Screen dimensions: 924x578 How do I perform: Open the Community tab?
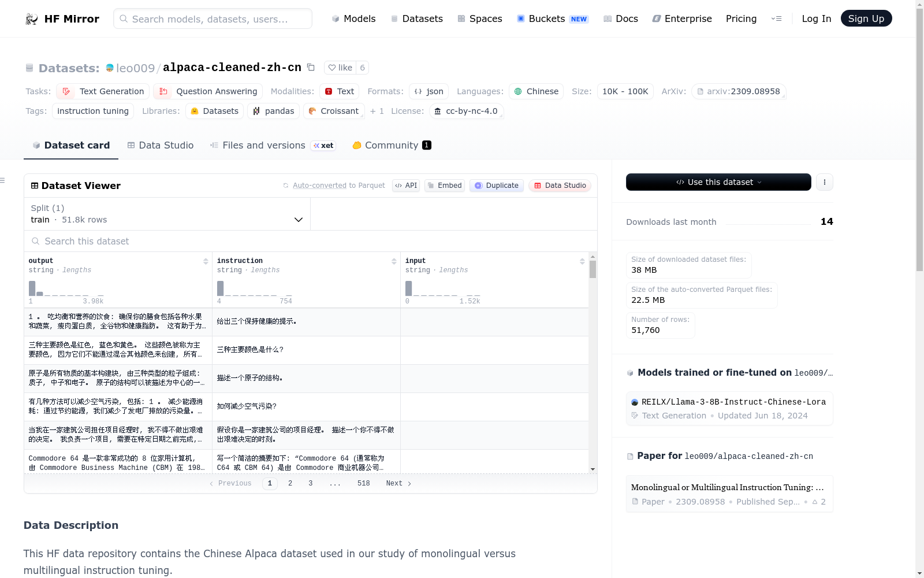pos(392,145)
